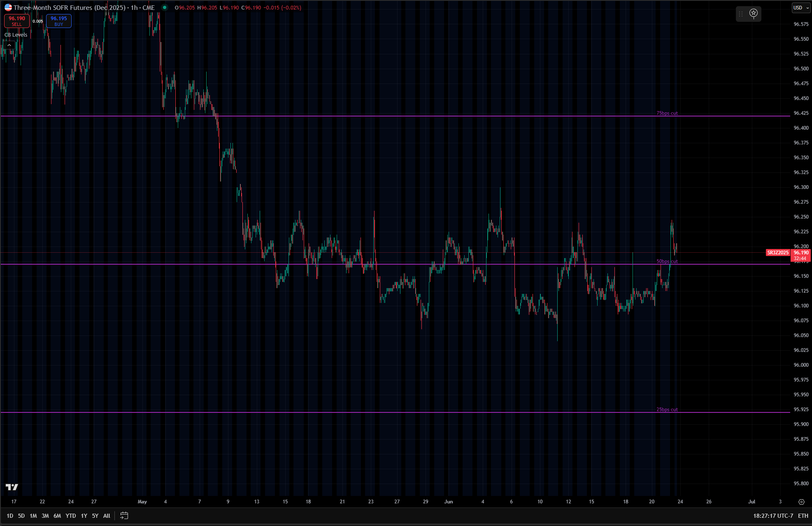
Task: Click the 96.575 price scale label
Action: [801, 24]
